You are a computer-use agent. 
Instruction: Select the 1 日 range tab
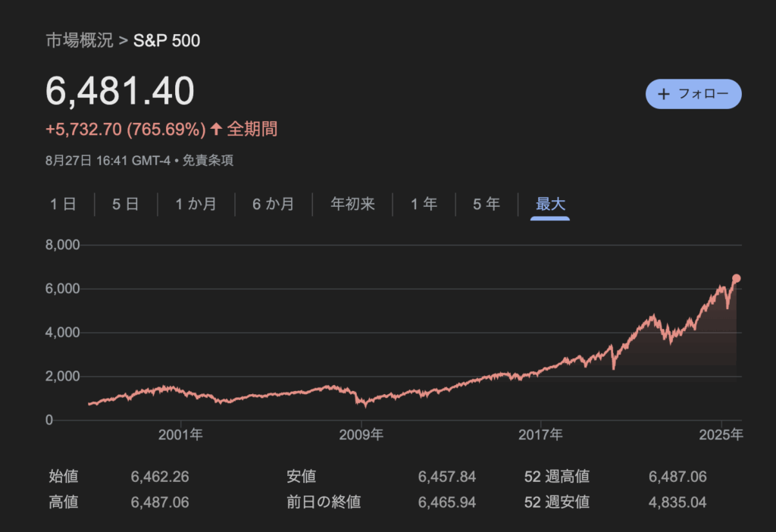click(63, 204)
